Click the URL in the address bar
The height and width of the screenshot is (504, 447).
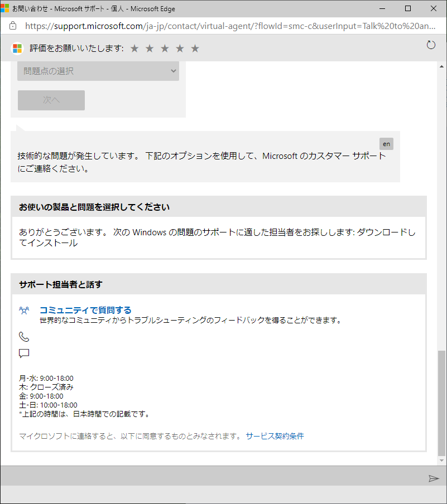point(230,26)
